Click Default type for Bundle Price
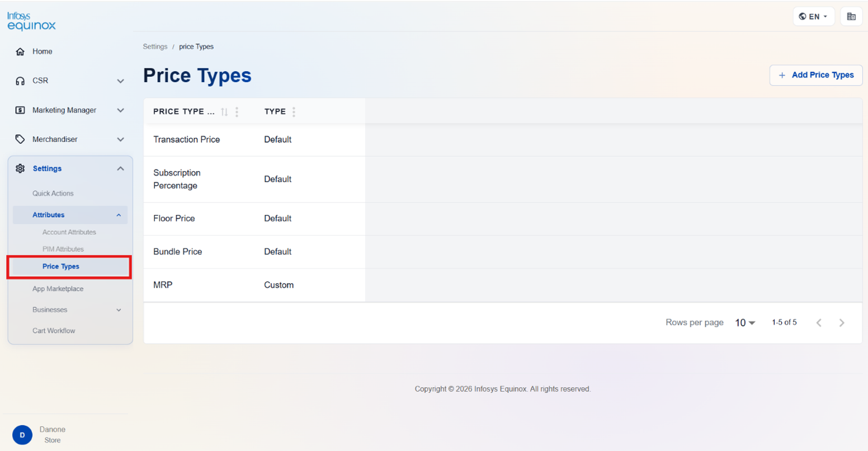Screen dimensions: 868x451 [x=277, y=251]
